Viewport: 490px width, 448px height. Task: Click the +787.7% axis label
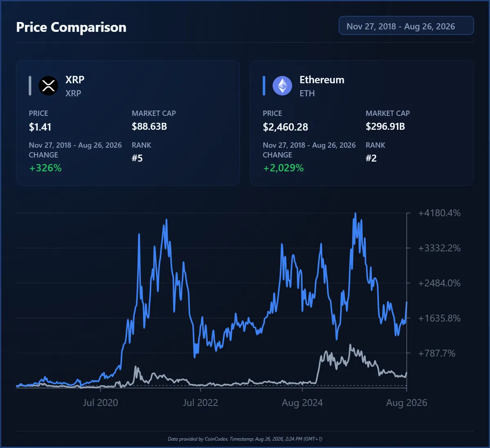[437, 353]
